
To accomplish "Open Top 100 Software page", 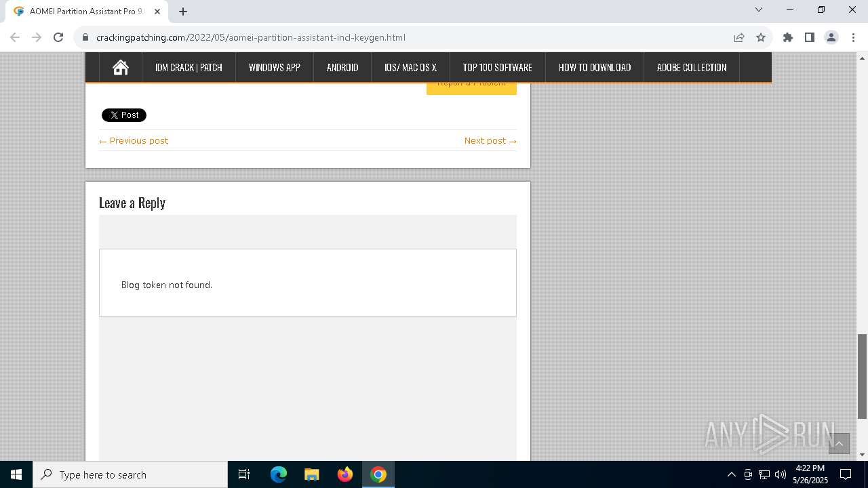I will 498,67.
